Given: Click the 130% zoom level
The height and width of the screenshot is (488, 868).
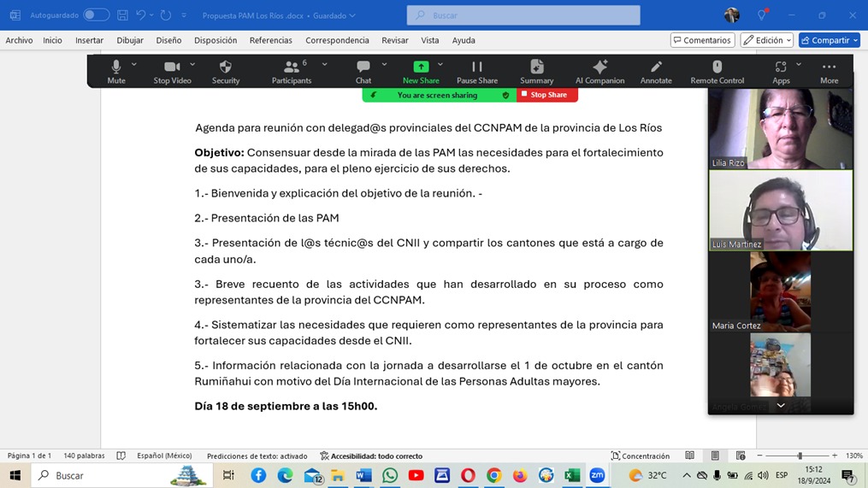Looking at the screenshot, I should (x=854, y=456).
